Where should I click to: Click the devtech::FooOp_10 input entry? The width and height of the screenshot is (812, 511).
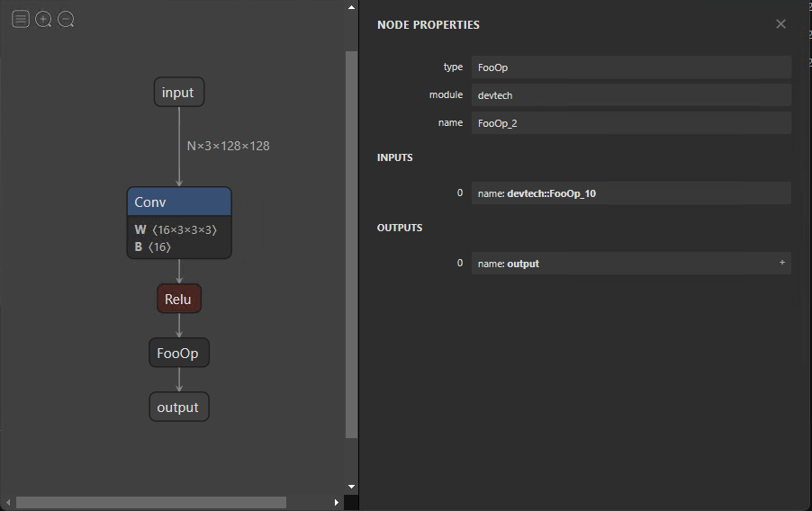(630, 193)
